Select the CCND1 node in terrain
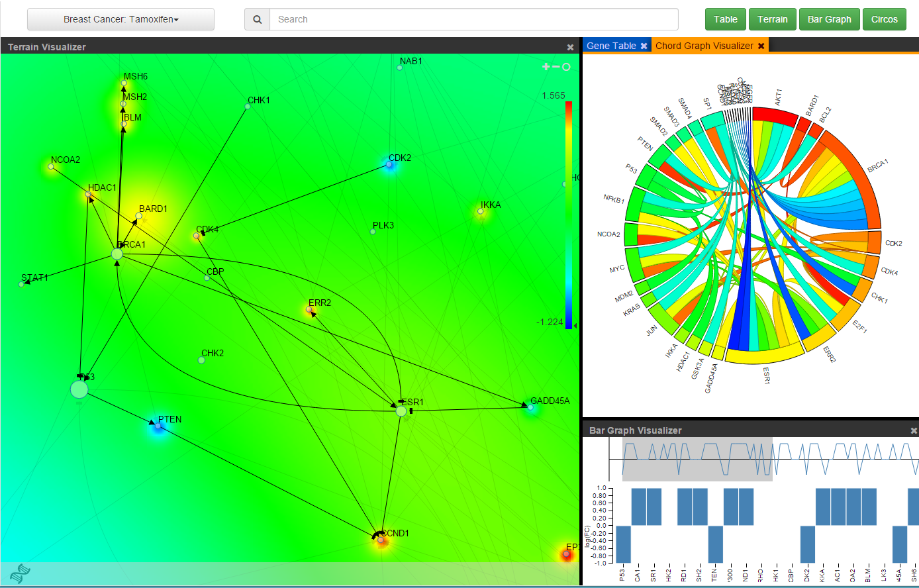Image resolution: width=919 pixels, height=588 pixels. (x=381, y=540)
